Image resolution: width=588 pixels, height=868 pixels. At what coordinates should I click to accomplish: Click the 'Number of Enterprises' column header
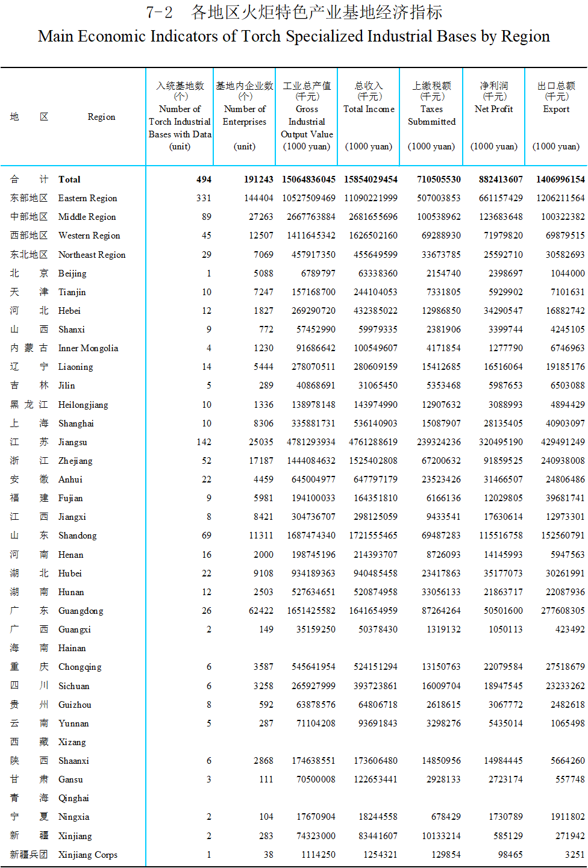click(x=245, y=116)
